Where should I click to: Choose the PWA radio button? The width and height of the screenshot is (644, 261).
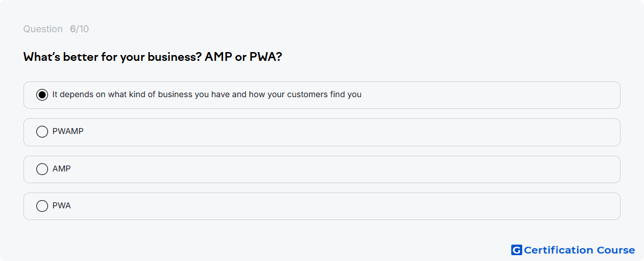[42, 206]
